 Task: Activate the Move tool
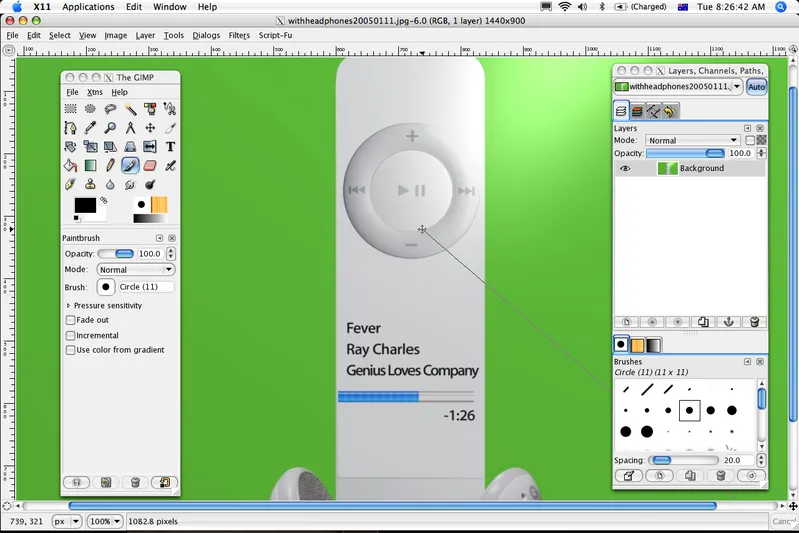coord(150,128)
